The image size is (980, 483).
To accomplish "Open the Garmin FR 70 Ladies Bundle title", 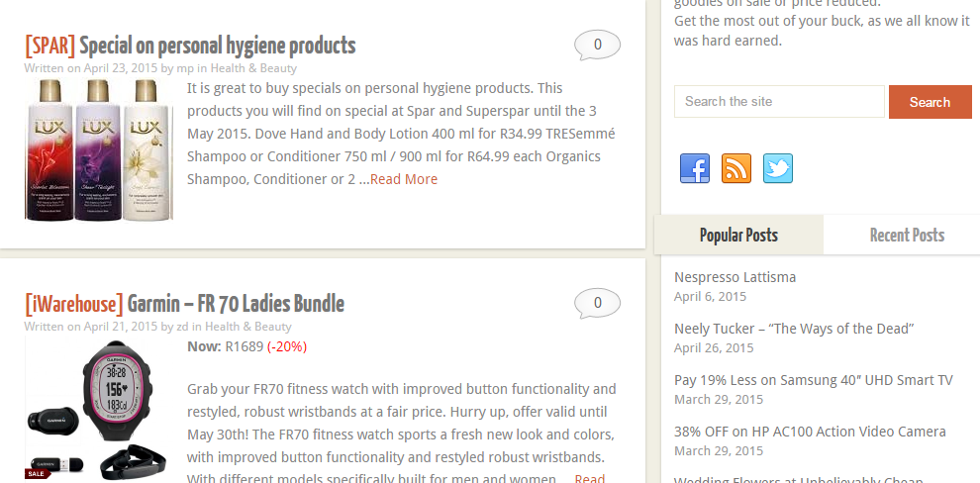I will coord(184,304).
